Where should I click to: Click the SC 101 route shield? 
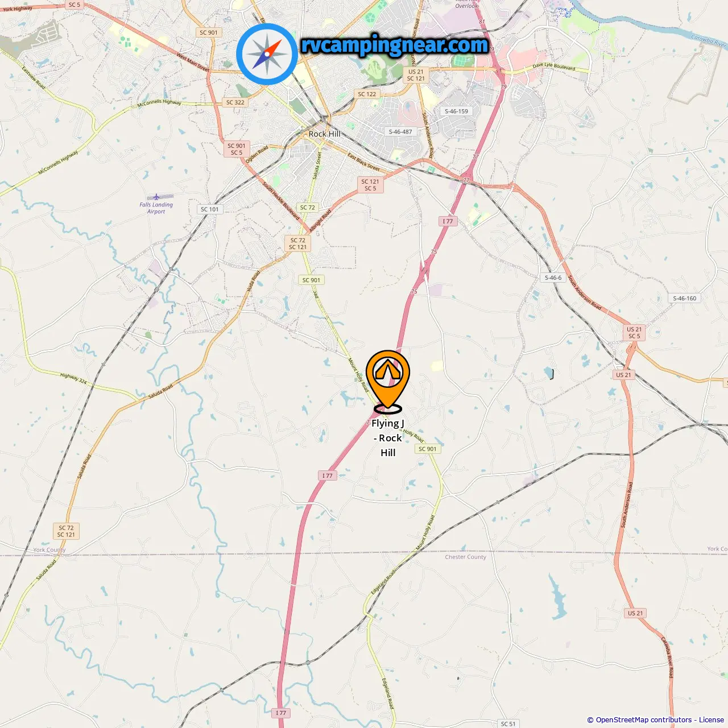[209, 209]
